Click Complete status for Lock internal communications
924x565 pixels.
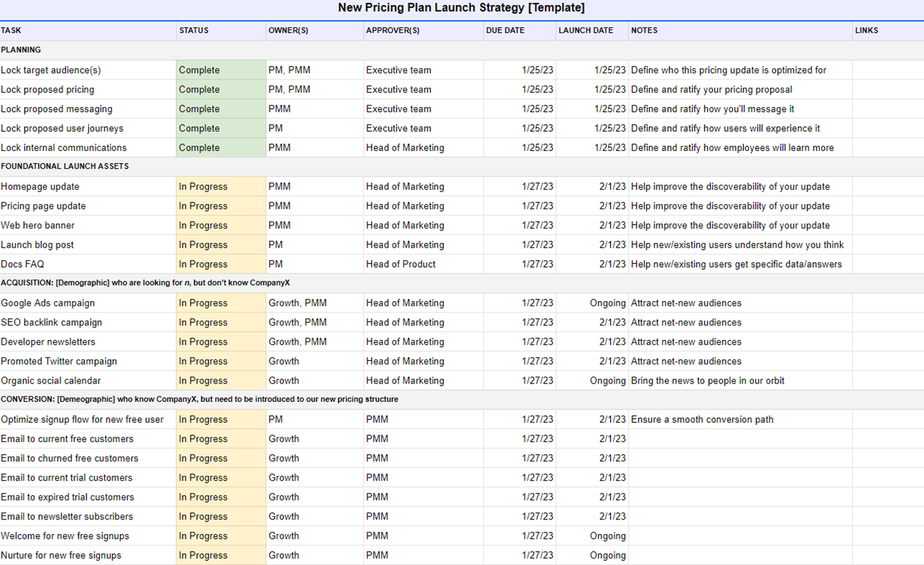tap(221, 148)
